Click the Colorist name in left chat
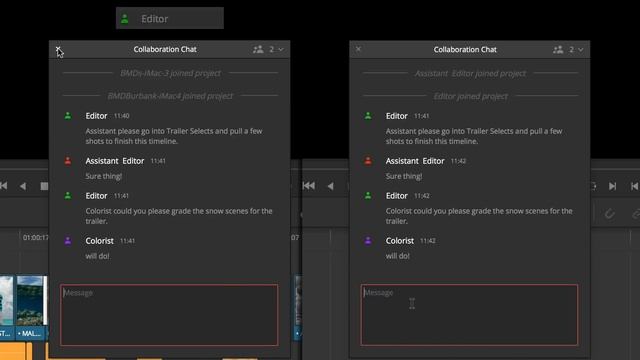640x360 pixels. coord(100,241)
